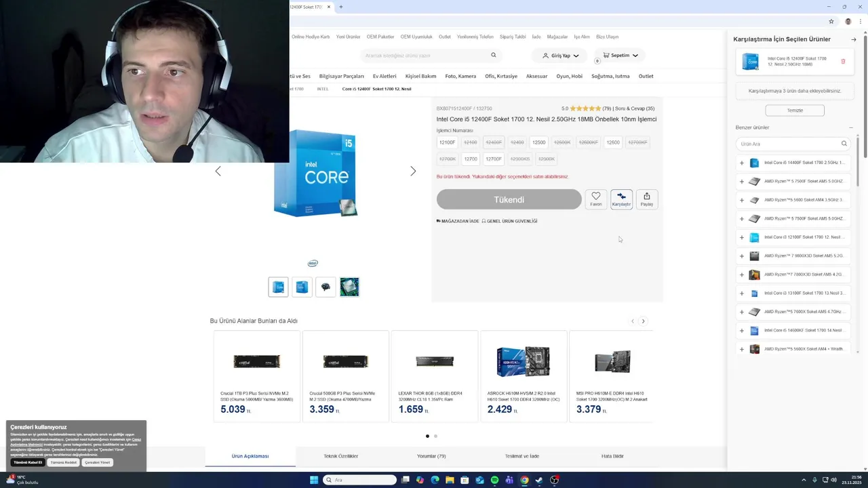Select the struck-through 12400 option
The height and width of the screenshot is (488, 868).
[x=517, y=142]
